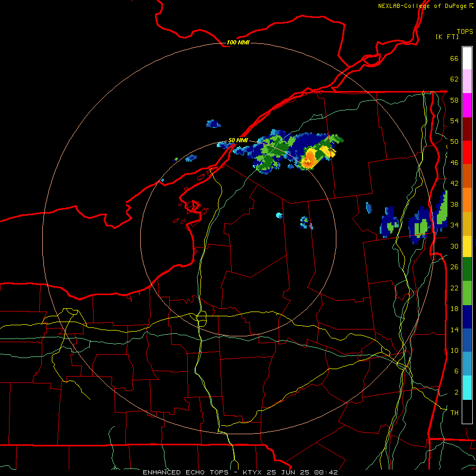Click the bright orange legend swatch
The image size is (476, 476).
click(467, 200)
